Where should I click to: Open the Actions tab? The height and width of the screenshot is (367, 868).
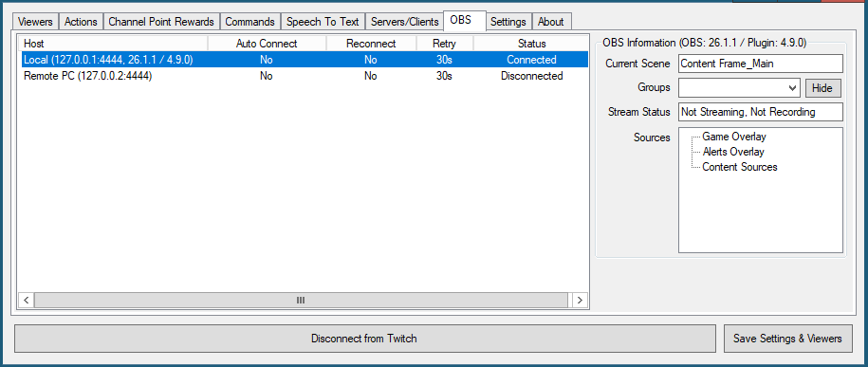coord(81,22)
